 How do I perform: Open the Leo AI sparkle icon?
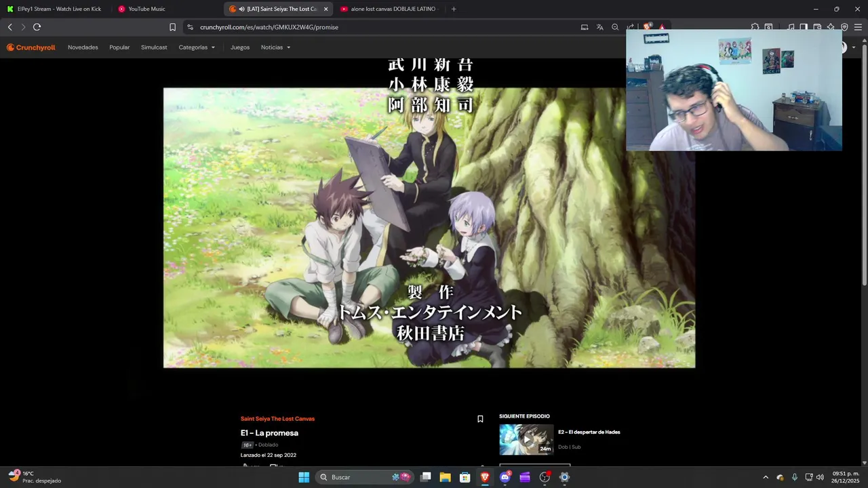pyautogui.click(x=831, y=27)
